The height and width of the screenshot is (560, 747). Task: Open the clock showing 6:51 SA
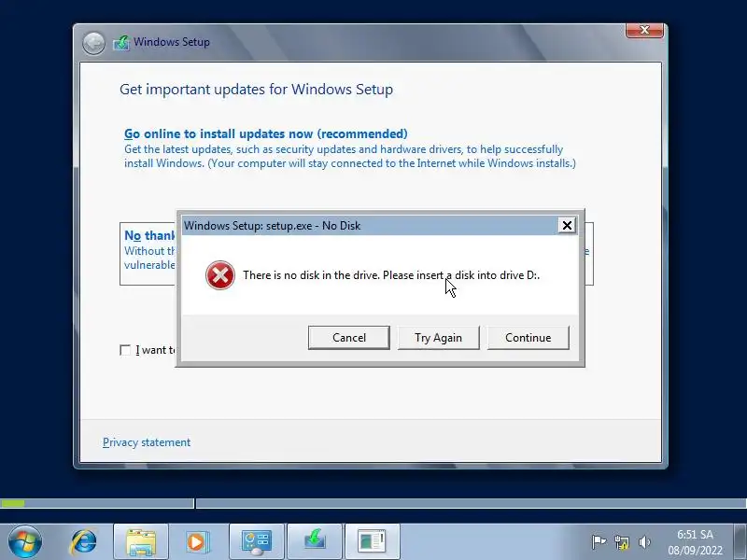(695, 542)
